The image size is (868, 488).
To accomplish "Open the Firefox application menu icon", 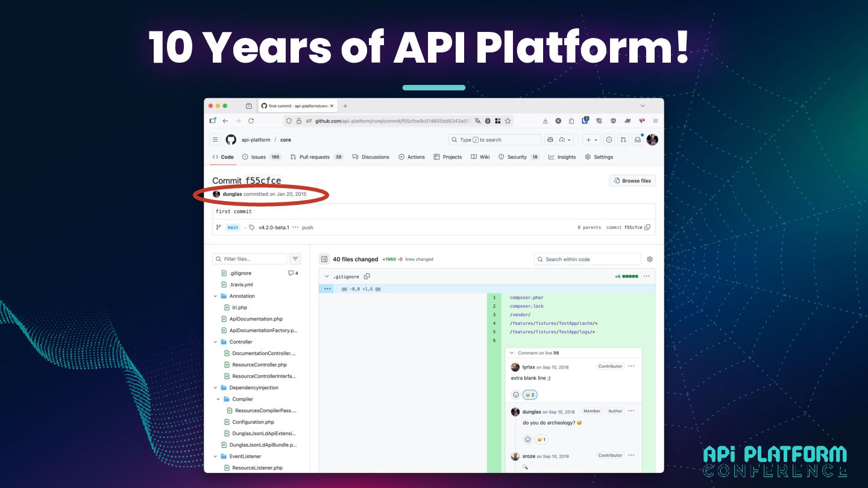I will click(655, 121).
